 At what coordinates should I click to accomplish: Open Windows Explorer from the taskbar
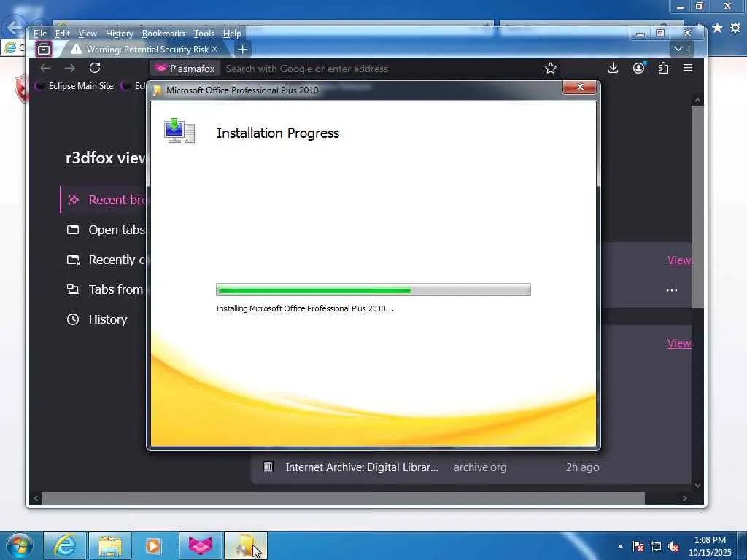pyautogui.click(x=110, y=545)
